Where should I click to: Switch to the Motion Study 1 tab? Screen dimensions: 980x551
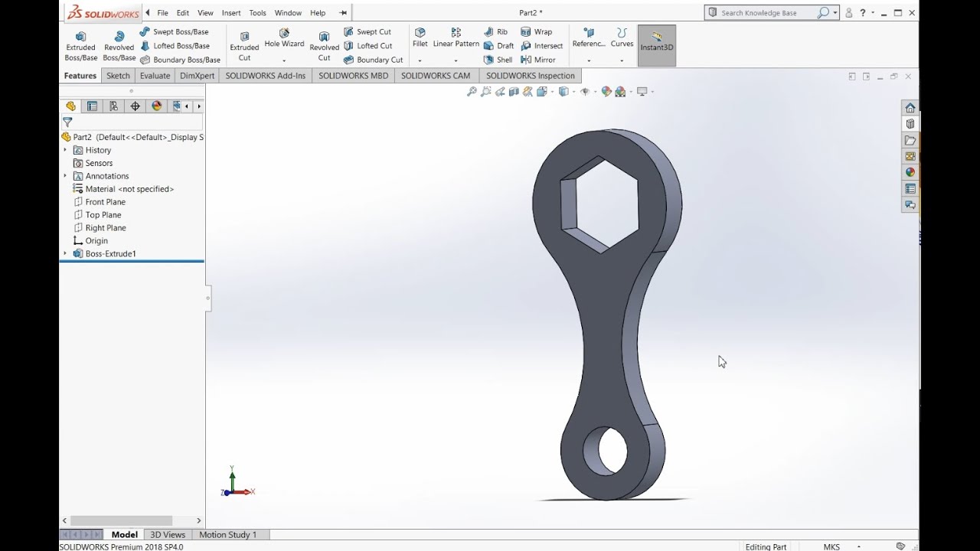pyautogui.click(x=227, y=535)
